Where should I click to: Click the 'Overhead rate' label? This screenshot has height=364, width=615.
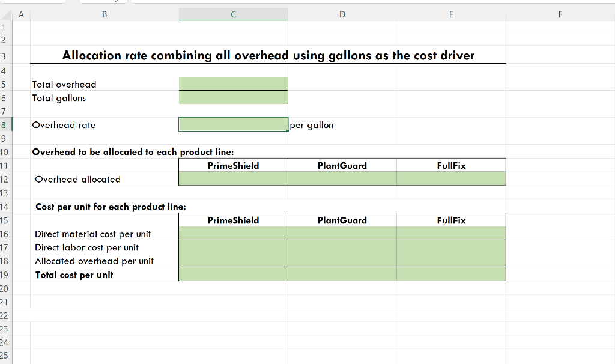click(64, 125)
